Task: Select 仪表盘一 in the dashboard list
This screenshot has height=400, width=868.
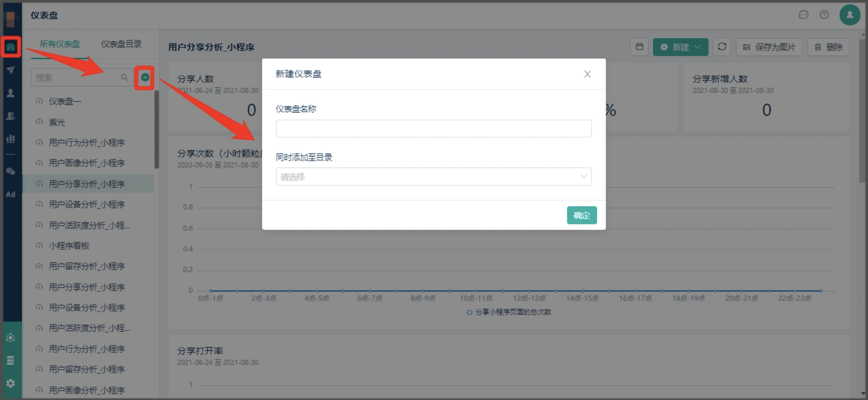Action: click(88, 101)
